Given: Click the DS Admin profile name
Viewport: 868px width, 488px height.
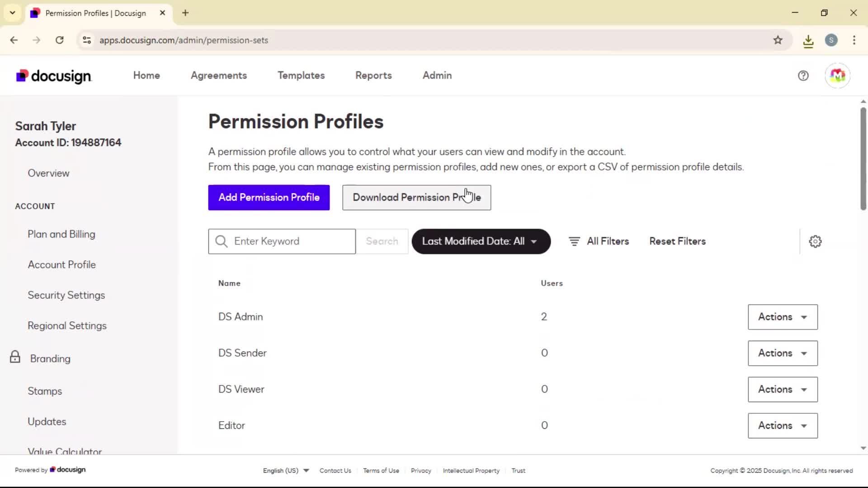Looking at the screenshot, I should pyautogui.click(x=241, y=317).
